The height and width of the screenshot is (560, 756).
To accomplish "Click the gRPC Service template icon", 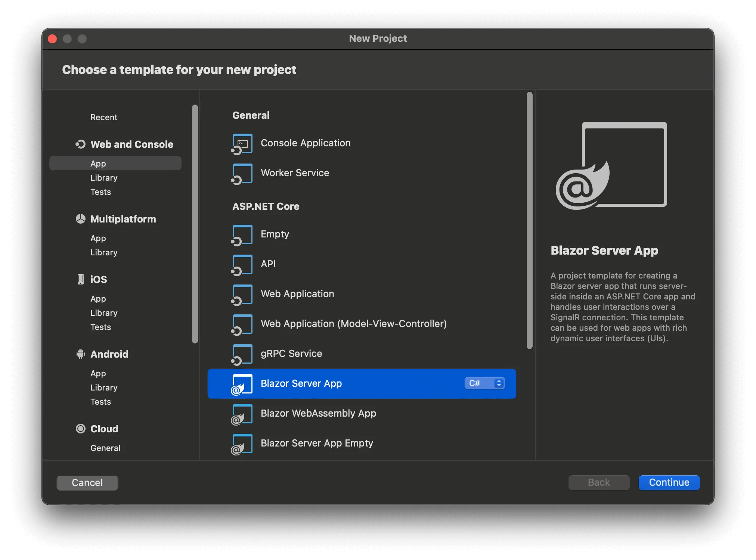I will tap(242, 354).
